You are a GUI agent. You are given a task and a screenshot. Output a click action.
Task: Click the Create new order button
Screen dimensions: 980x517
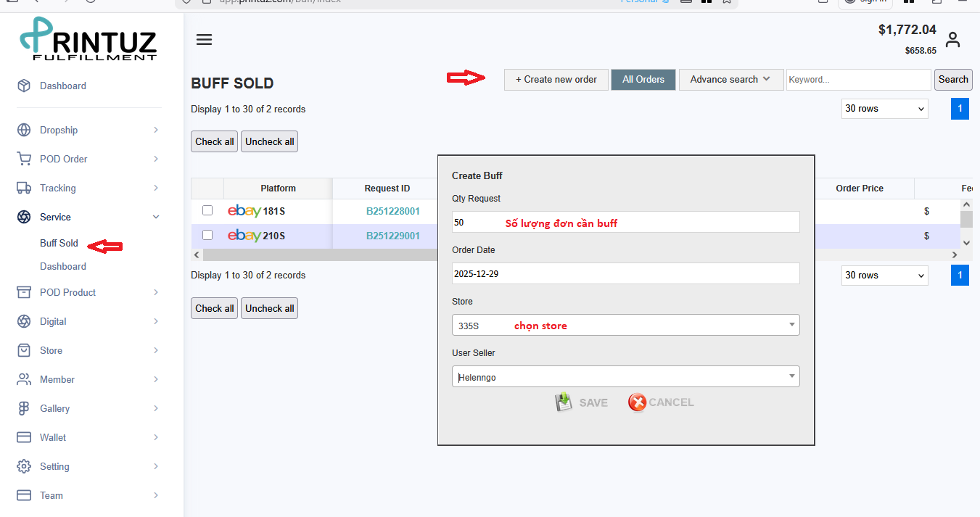coord(556,80)
